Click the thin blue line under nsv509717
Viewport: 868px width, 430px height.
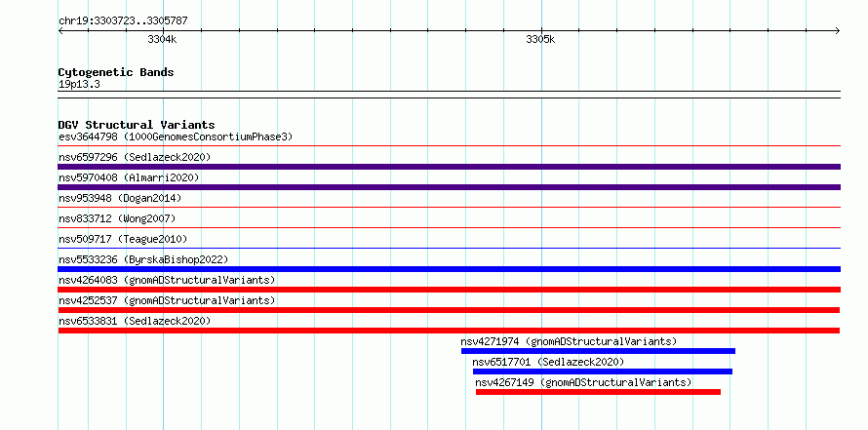pyautogui.click(x=449, y=249)
